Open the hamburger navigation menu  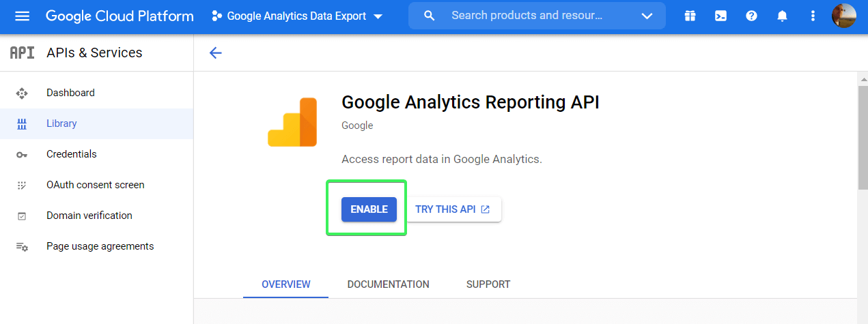point(22,16)
